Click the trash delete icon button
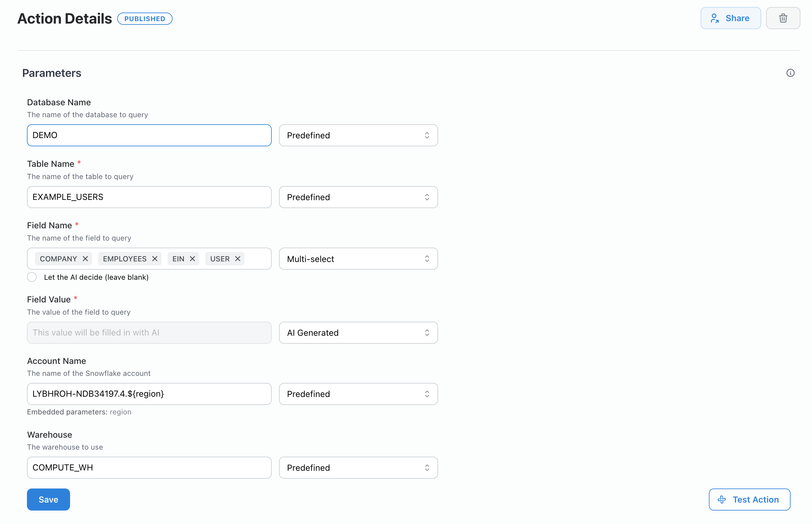The image size is (812, 524). point(782,18)
